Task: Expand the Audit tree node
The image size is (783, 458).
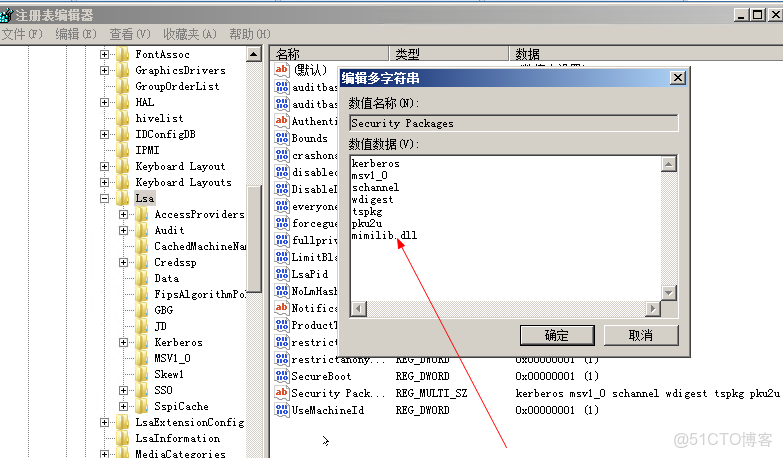Action: [x=123, y=230]
